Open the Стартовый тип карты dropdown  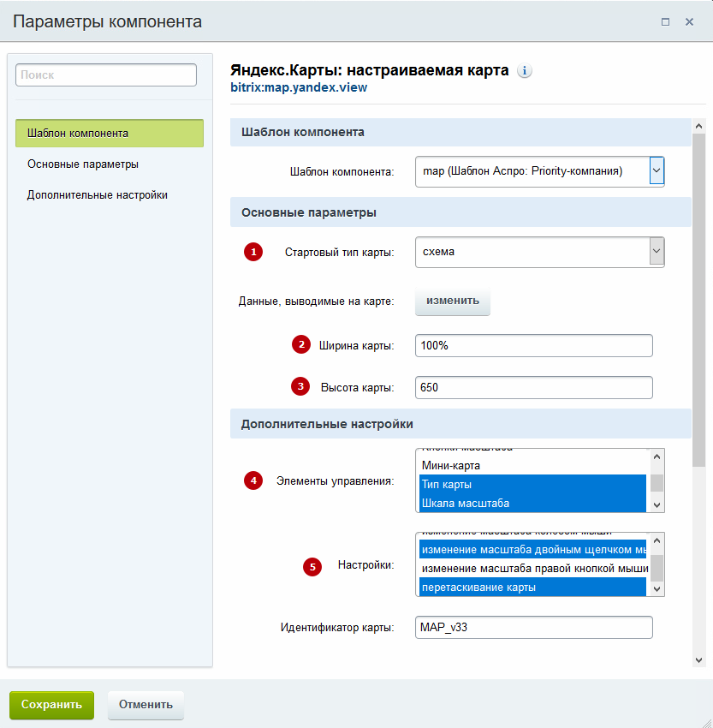click(x=540, y=252)
